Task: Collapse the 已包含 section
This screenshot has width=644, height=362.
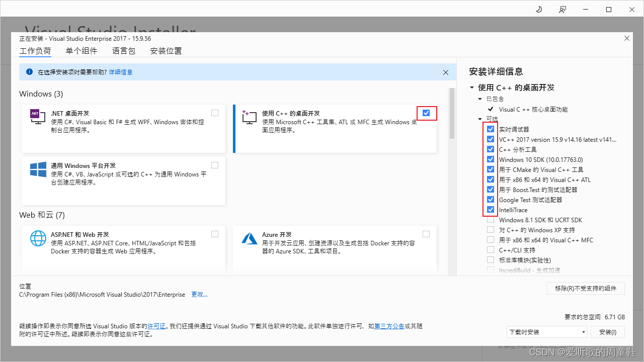Action: 480,99
